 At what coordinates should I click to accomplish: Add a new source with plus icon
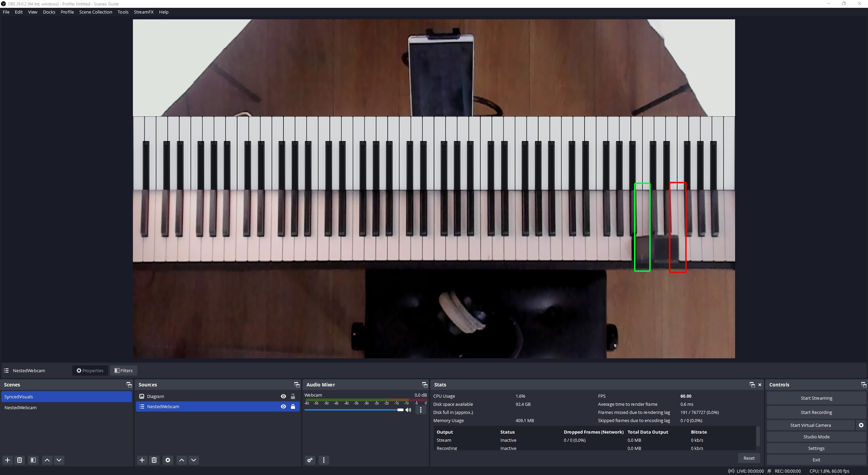(142, 460)
